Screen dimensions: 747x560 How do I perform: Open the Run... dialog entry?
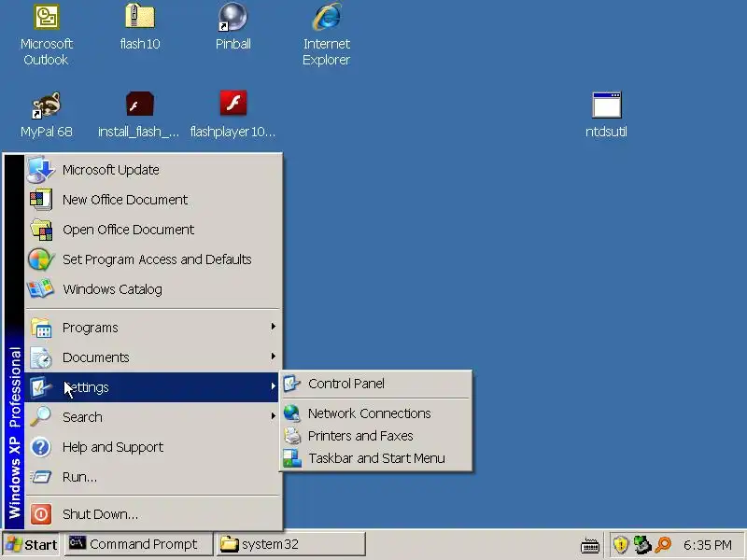[x=152, y=477]
